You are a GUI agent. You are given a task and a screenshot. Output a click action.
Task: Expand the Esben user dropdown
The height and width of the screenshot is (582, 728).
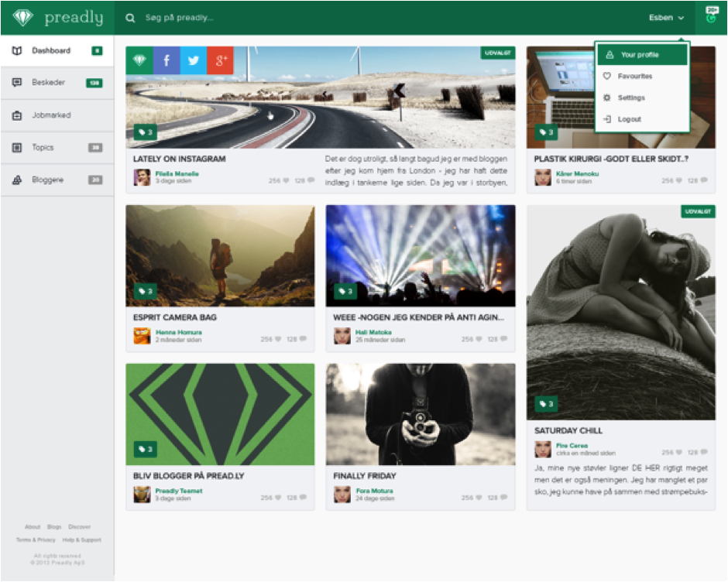[x=667, y=17]
